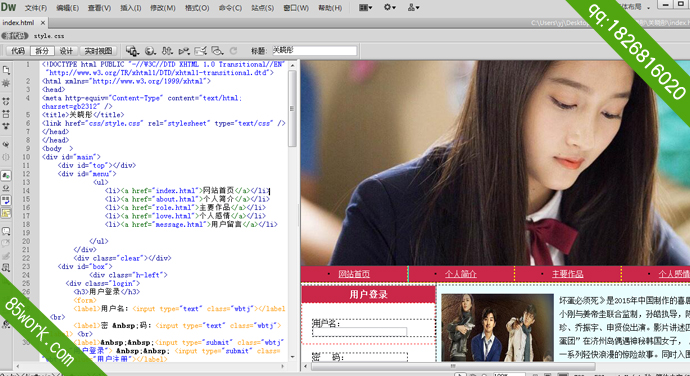690x376 pixels.
Task: Select the movie poster image in design view
Action: click(x=497, y=328)
